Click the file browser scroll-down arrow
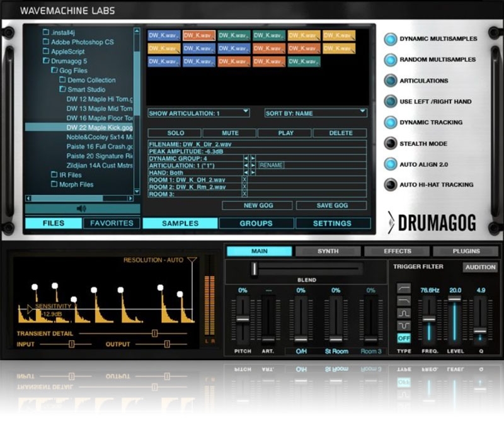 [137, 191]
